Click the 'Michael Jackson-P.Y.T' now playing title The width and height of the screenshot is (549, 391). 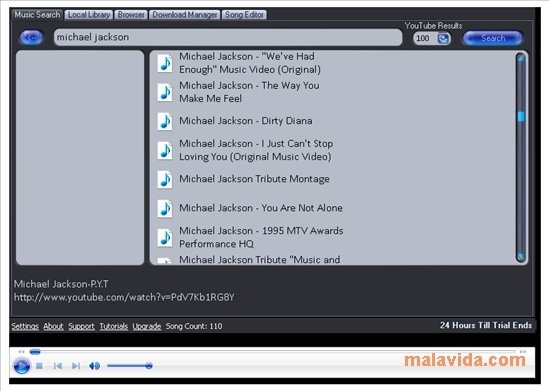point(61,284)
